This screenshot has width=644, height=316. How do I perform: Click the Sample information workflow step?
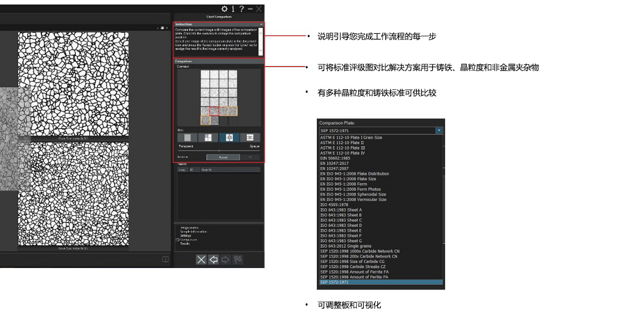coord(193,231)
